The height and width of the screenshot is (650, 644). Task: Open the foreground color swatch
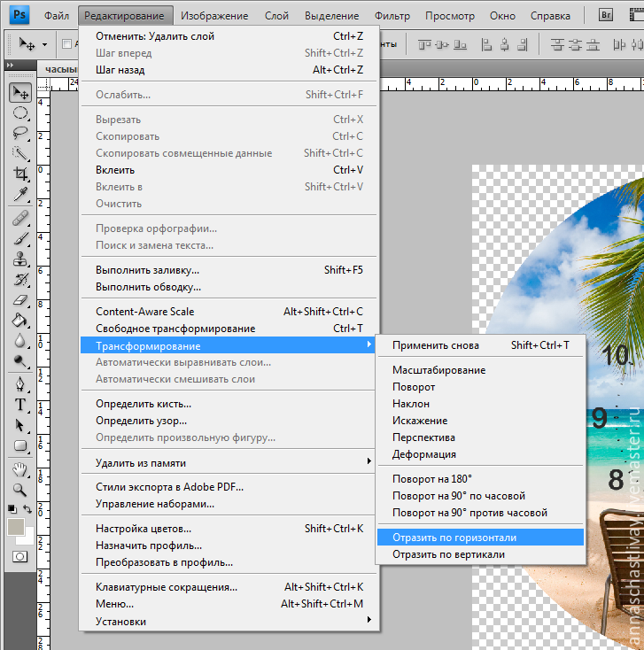pyautogui.click(x=15, y=527)
